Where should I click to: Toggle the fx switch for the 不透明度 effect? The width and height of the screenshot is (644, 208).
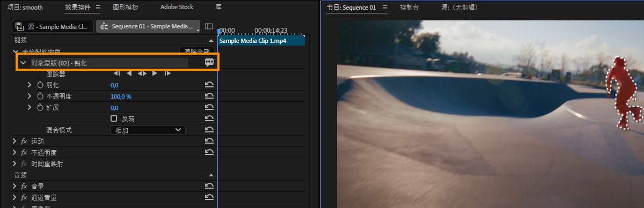24,152
